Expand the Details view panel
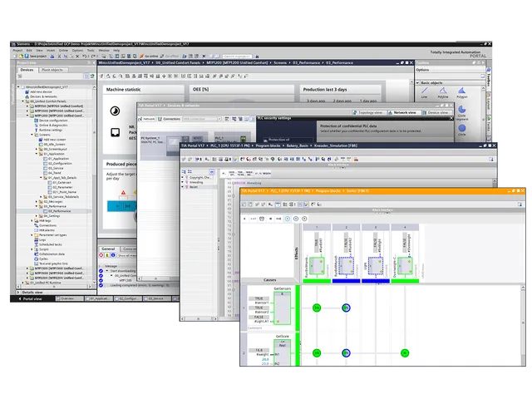The height and width of the screenshot is (399, 532). [x=18, y=292]
